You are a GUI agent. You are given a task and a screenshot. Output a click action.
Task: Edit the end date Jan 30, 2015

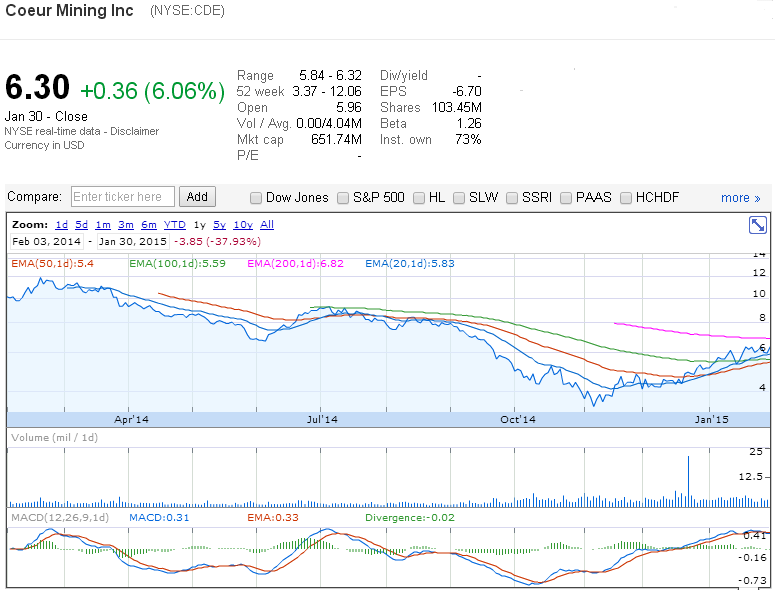click(132, 242)
